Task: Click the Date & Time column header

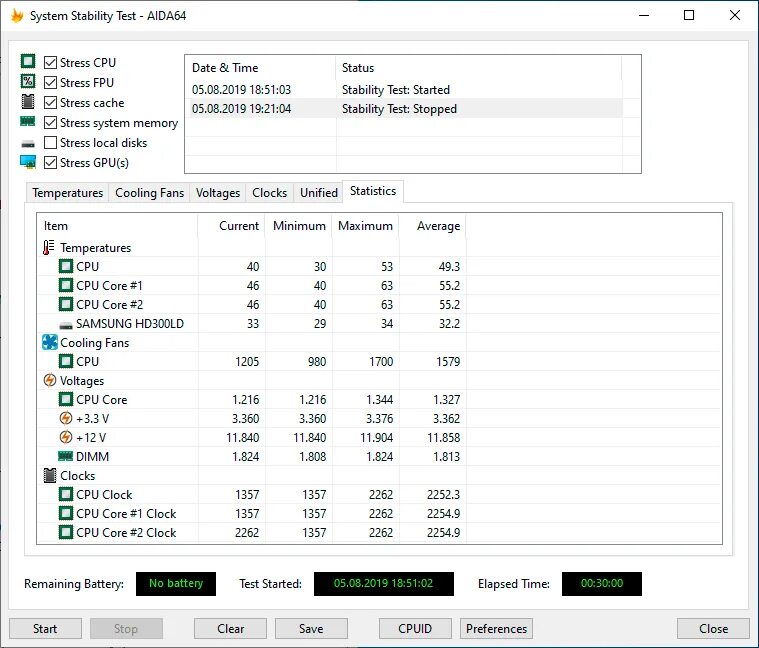Action: pos(260,68)
